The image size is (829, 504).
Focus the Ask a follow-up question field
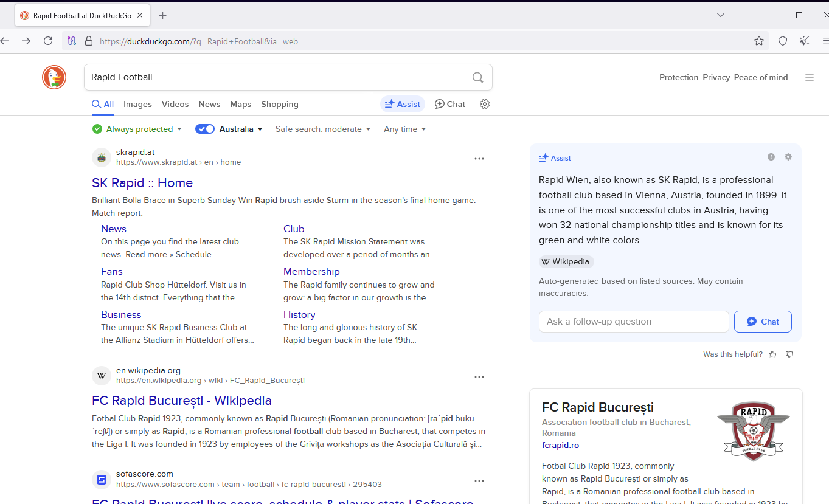(x=634, y=322)
